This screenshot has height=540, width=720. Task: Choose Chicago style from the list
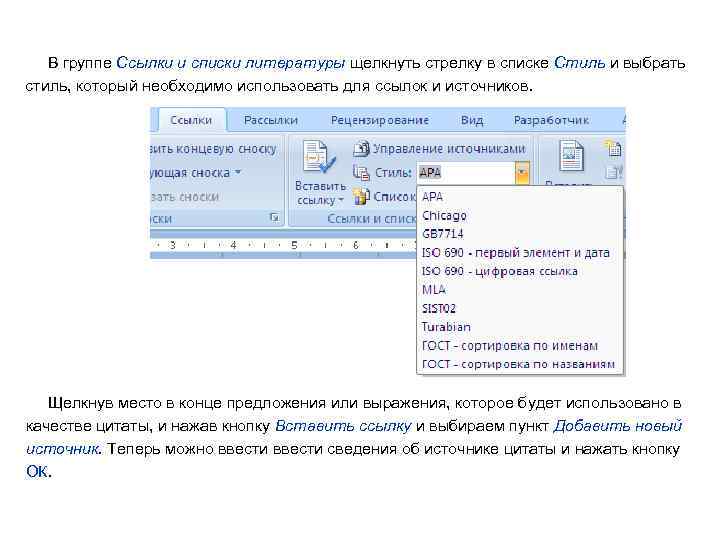[520, 215]
